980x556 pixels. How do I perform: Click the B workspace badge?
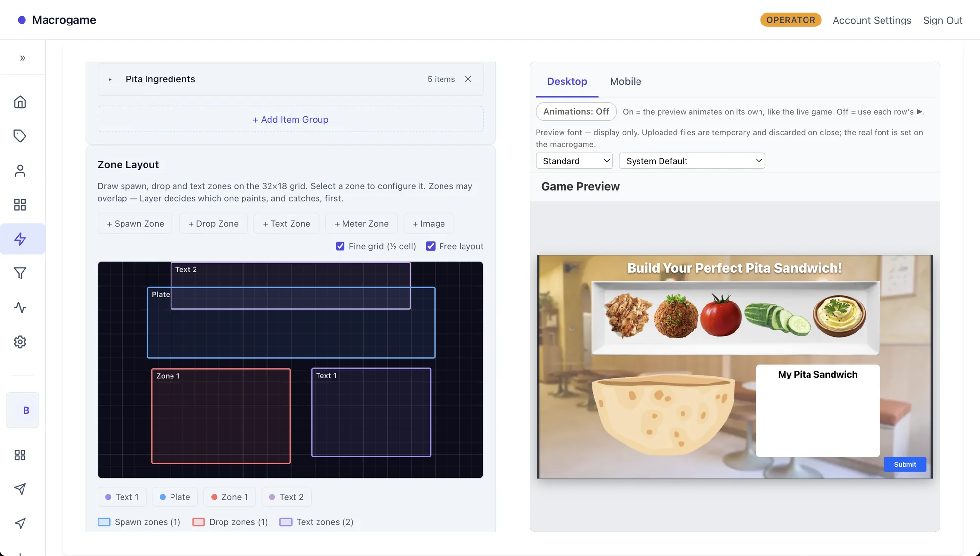[x=23, y=410]
